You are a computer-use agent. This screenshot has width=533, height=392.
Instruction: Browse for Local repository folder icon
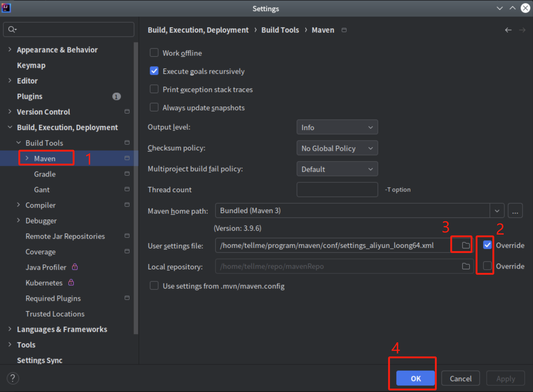[x=465, y=266]
